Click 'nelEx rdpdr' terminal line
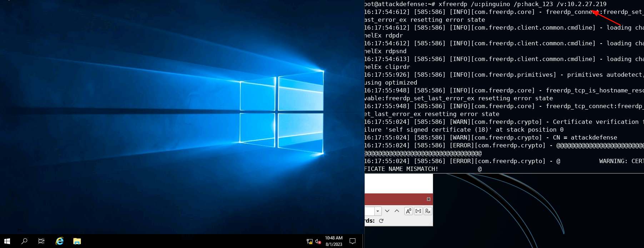Screen dimensions: 644x248 [x=384, y=35]
